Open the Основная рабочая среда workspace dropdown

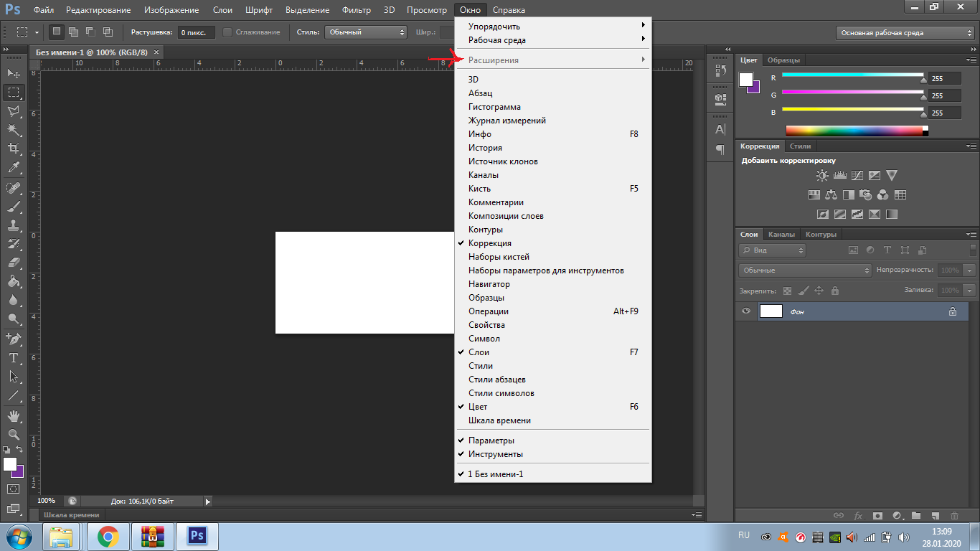(x=905, y=33)
